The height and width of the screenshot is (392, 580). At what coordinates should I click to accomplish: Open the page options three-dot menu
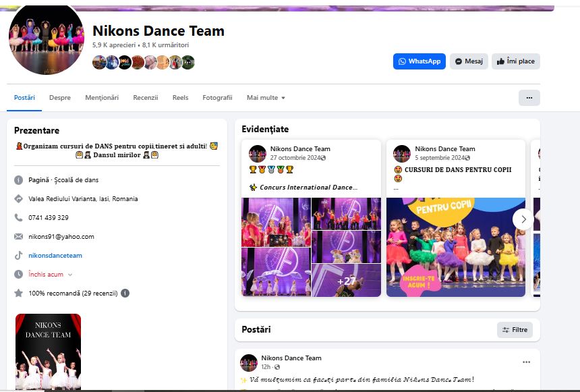529,98
